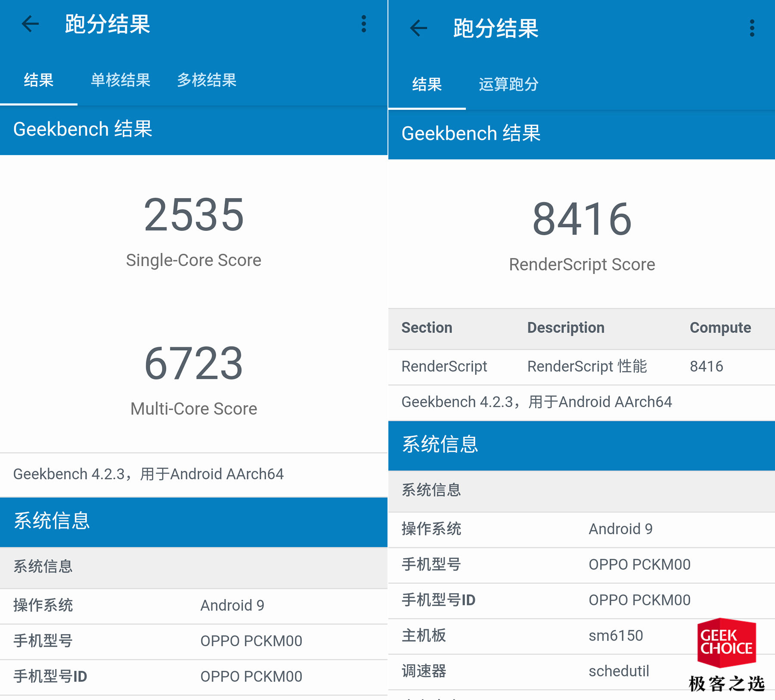This screenshot has width=775, height=700.
Task: Click Geekbench 4.2.3 version text in right screen
Action: tap(537, 402)
